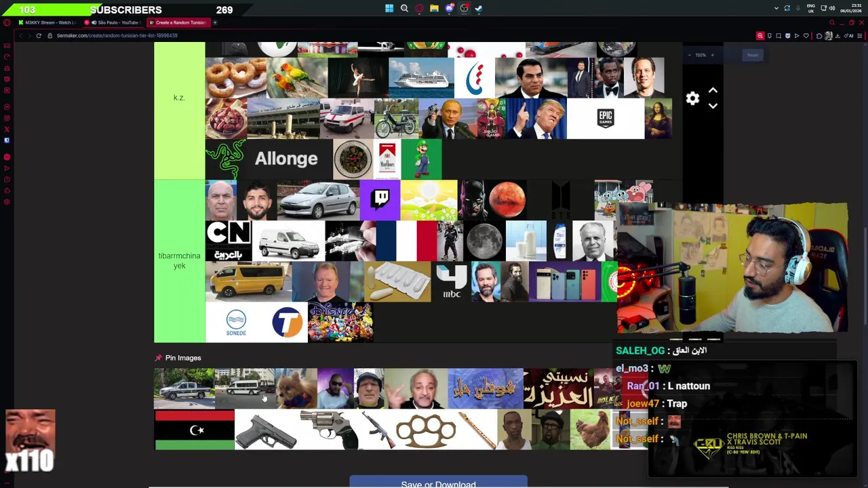Screen dimensions: 868x488
Task: Select the SONEDE logo image
Action: point(236,323)
